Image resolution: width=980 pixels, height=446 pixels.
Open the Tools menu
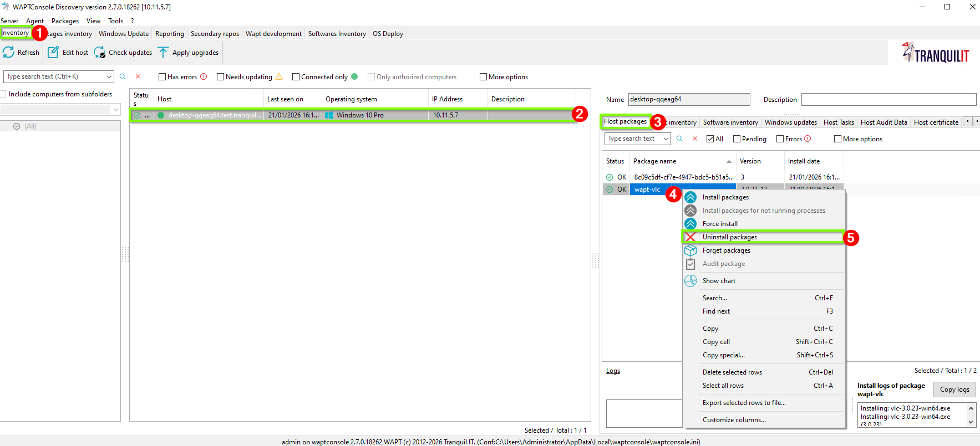pos(116,21)
